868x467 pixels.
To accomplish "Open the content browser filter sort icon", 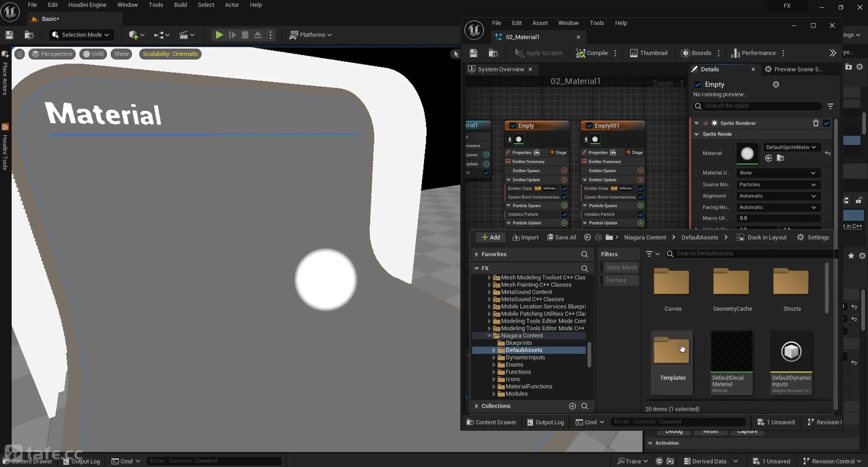I will pos(652,254).
